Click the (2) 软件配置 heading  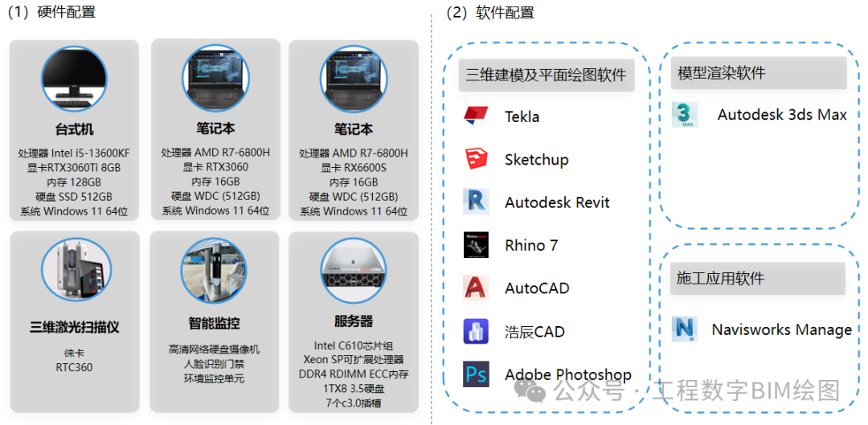click(x=490, y=13)
